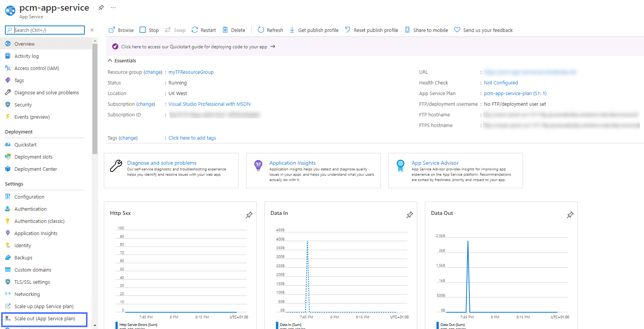644x329 pixels.
Task: Open Tags menu item in sidebar
Action: point(46,80)
